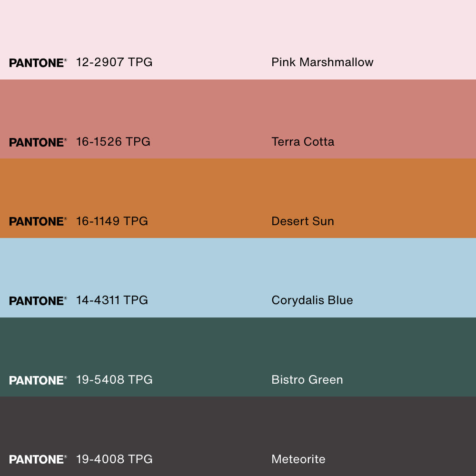Select the 19-5408 TPG color code
Image resolution: width=476 pixels, height=476 pixels.
(114, 380)
